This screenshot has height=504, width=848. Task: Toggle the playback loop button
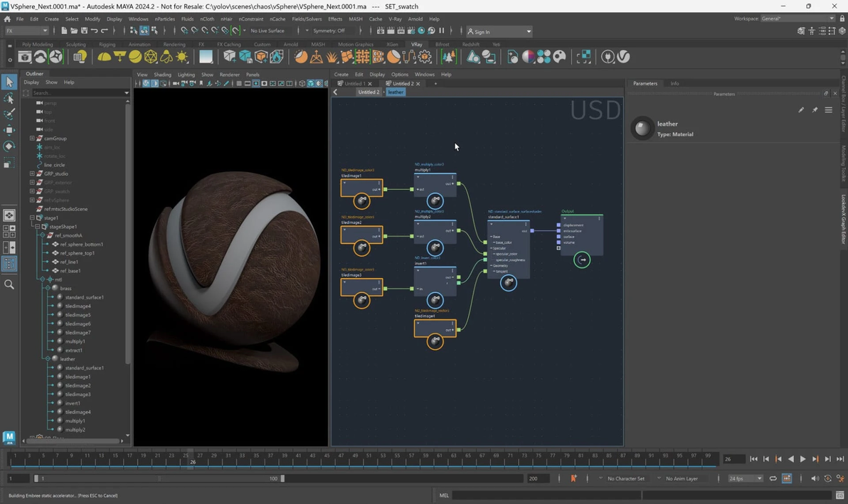point(773,478)
